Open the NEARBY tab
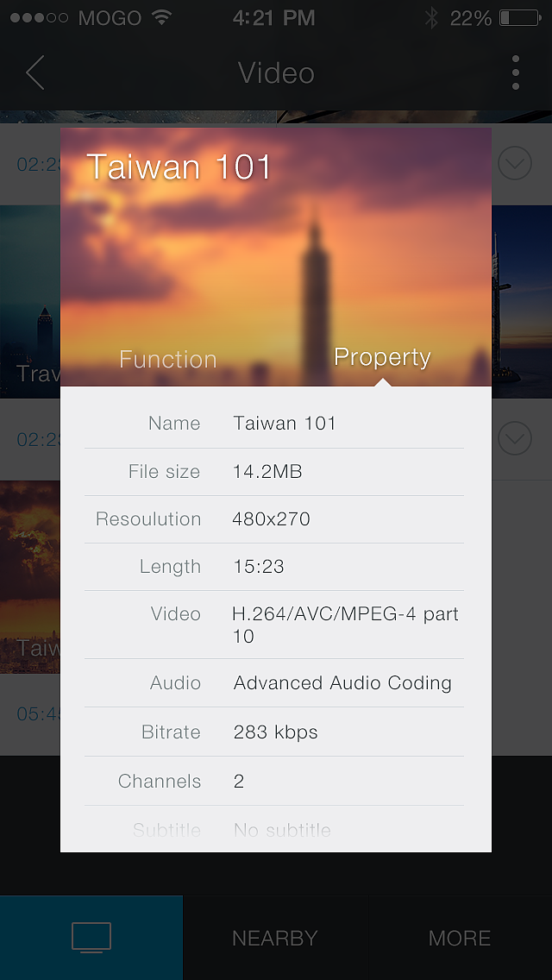Image resolution: width=552 pixels, height=980 pixels. [275, 938]
